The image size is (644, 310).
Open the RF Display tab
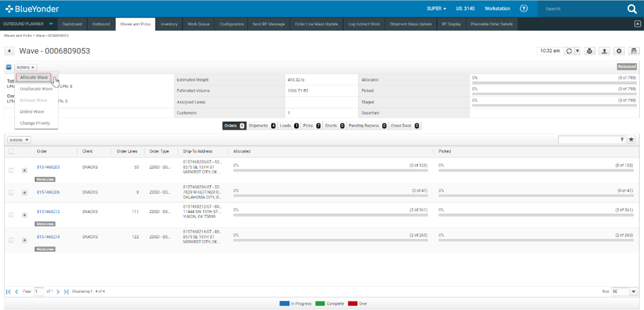[451, 24]
